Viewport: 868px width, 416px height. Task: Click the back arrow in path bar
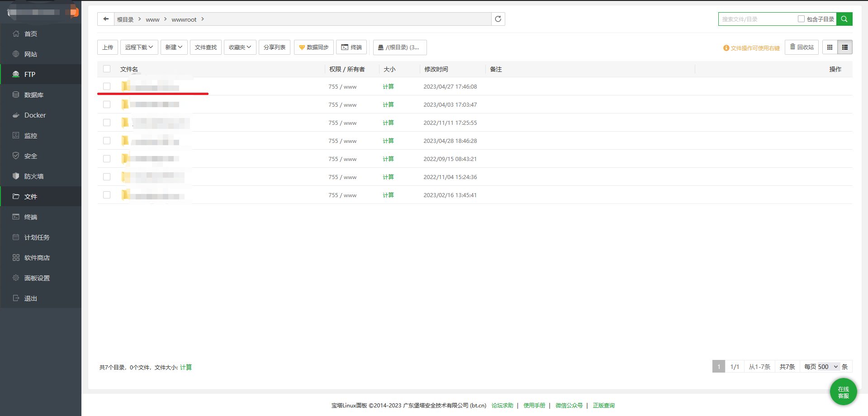(106, 19)
